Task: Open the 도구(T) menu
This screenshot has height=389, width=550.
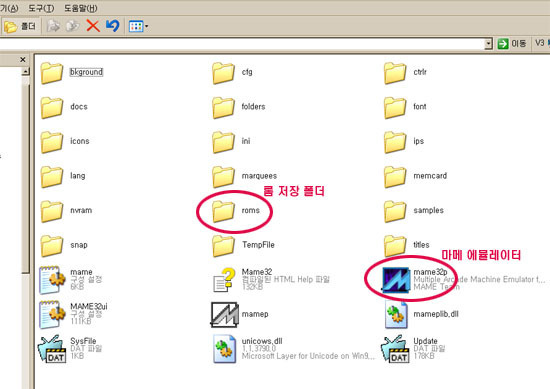Action: pos(41,8)
